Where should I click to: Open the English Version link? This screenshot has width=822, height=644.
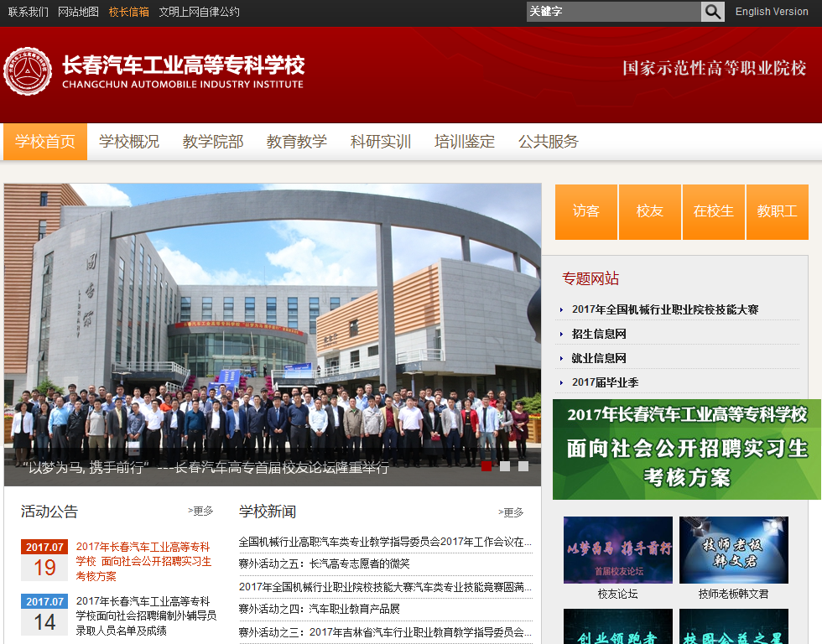(x=772, y=12)
